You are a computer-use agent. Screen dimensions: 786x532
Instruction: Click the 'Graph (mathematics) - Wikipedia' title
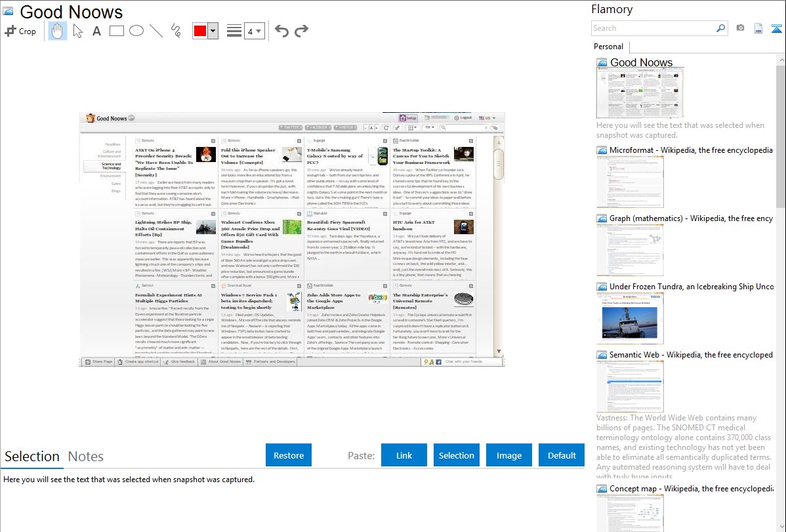pyautogui.click(x=692, y=218)
